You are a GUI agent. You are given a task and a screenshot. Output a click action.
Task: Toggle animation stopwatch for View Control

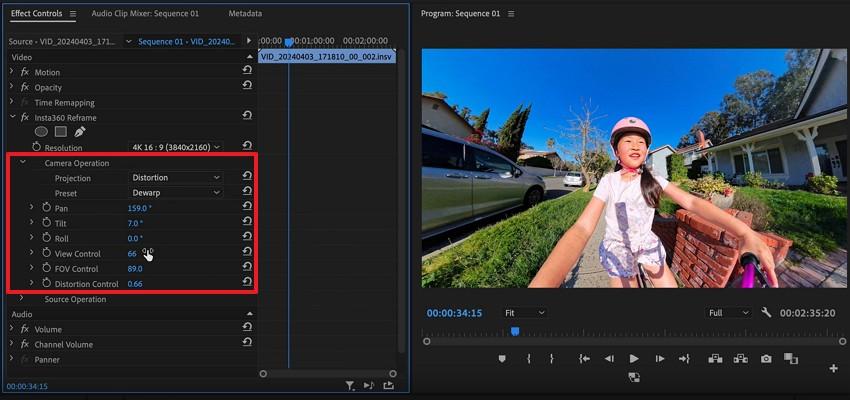(x=47, y=253)
